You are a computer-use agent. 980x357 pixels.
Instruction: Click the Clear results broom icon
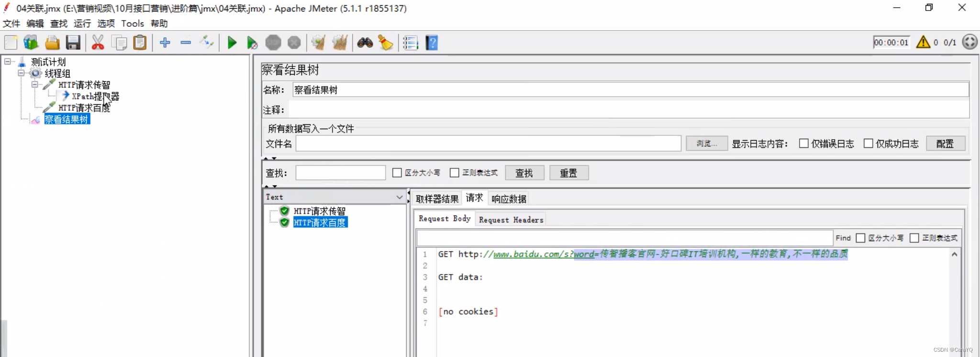(x=318, y=43)
